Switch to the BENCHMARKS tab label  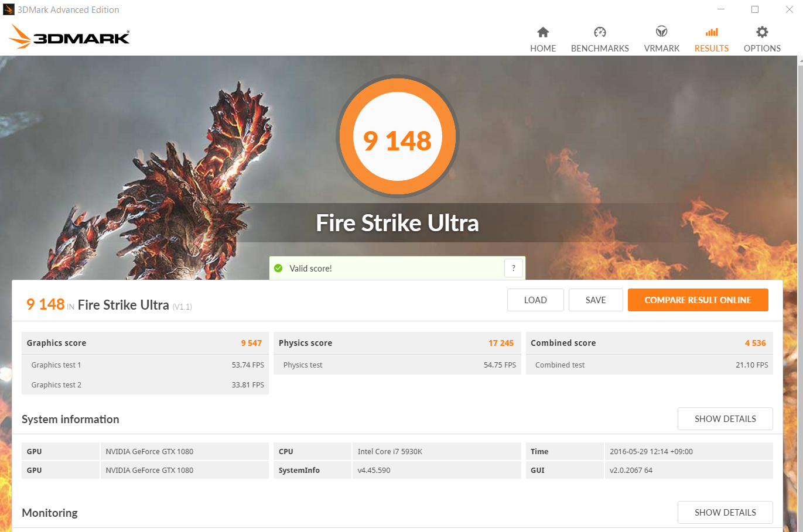point(600,49)
